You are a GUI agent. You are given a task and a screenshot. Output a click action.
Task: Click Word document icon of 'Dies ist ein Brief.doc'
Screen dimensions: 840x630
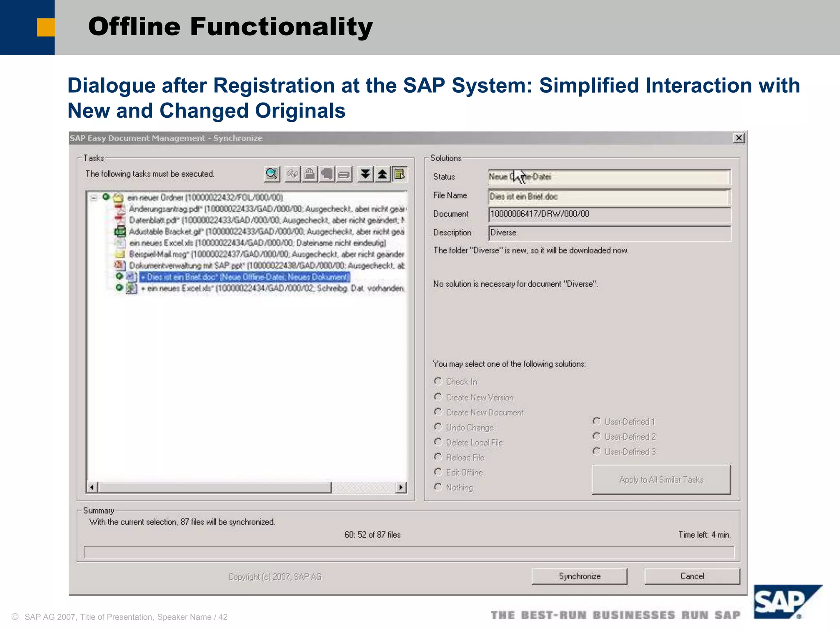pyautogui.click(x=131, y=277)
